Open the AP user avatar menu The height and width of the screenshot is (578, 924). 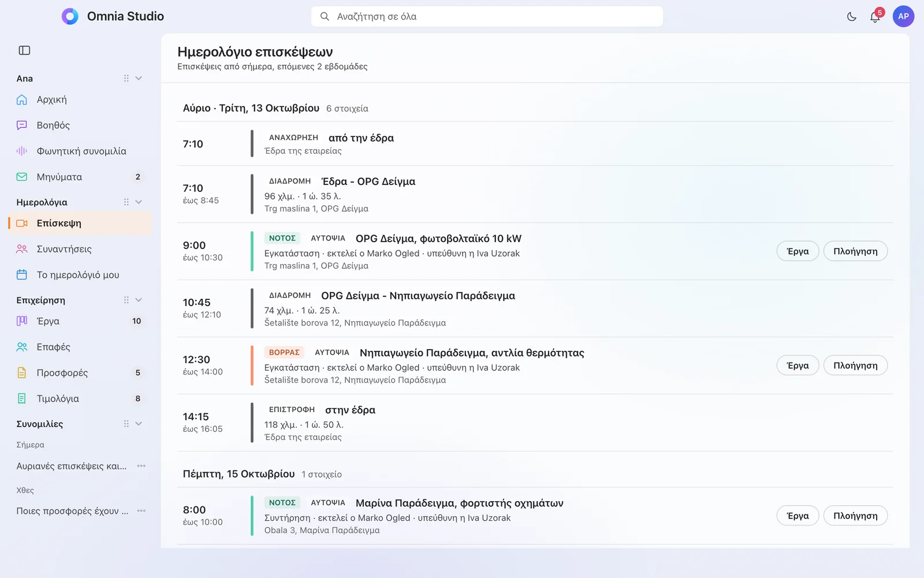903,16
